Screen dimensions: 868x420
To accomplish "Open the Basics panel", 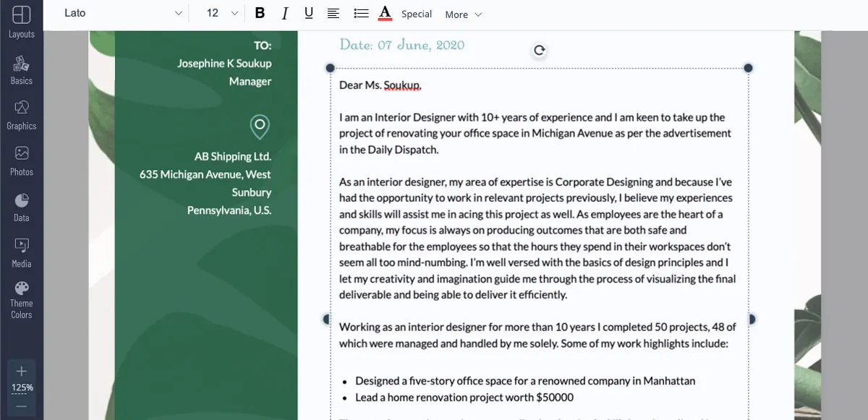I will tap(21, 69).
